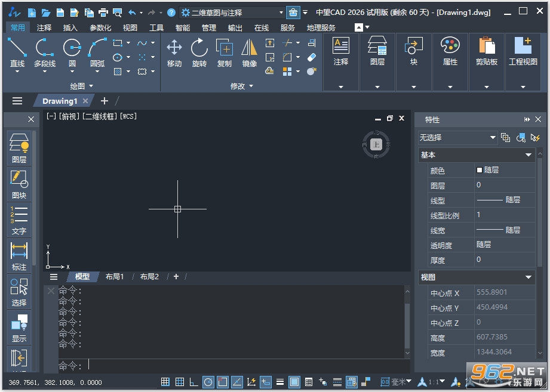Click the [二维线框] visual style label
This screenshot has height=392, width=550.
click(100, 116)
